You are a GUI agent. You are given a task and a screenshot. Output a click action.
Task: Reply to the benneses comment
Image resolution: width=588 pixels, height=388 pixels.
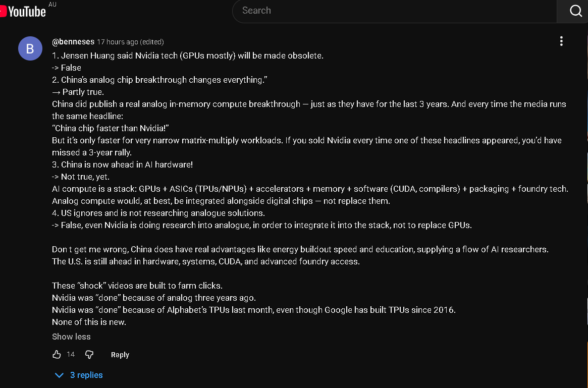point(120,355)
